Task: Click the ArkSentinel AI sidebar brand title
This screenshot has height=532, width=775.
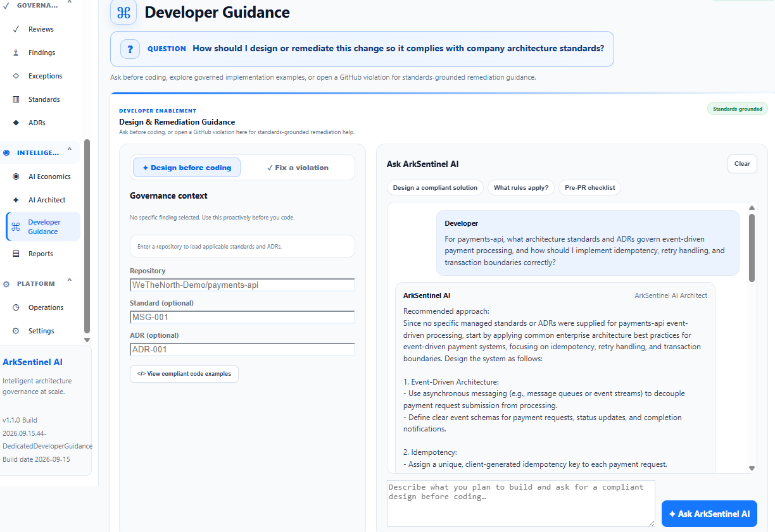Action: tap(32, 362)
